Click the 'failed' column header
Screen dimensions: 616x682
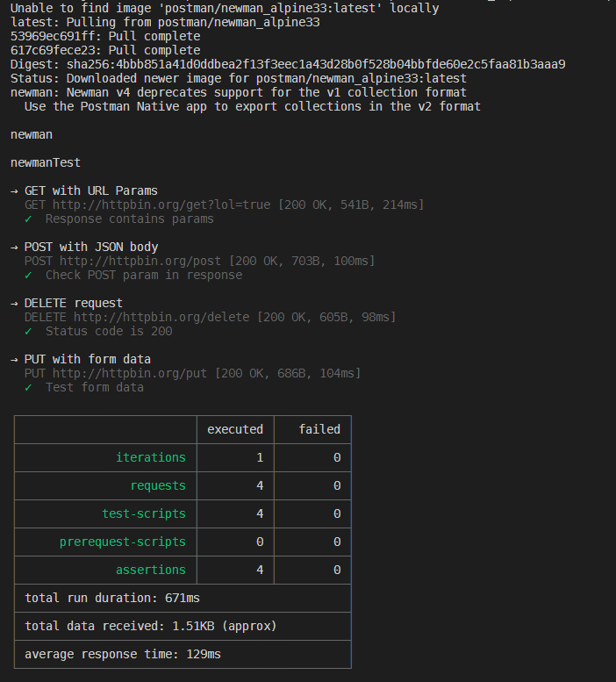[x=319, y=429]
